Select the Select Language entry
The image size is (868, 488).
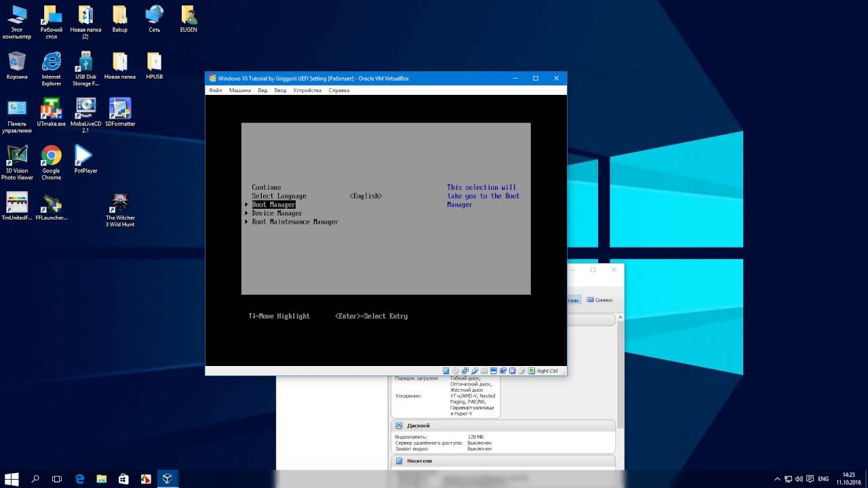(279, 196)
